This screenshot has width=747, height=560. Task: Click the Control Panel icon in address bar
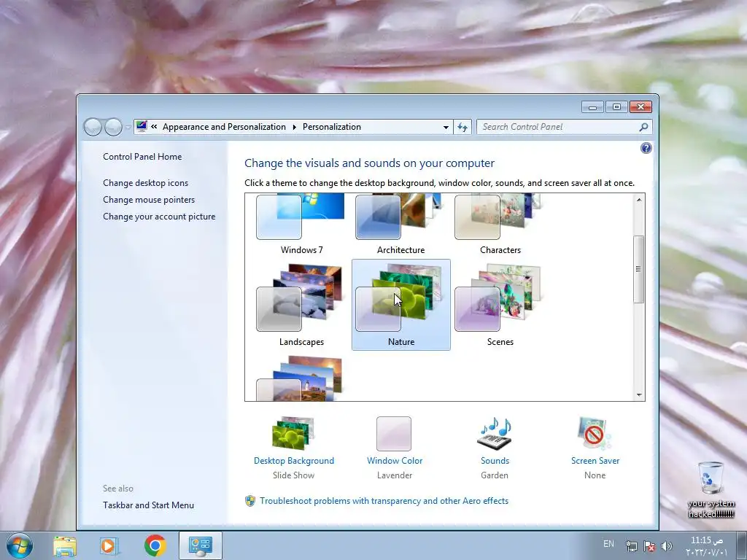(142, 127)
